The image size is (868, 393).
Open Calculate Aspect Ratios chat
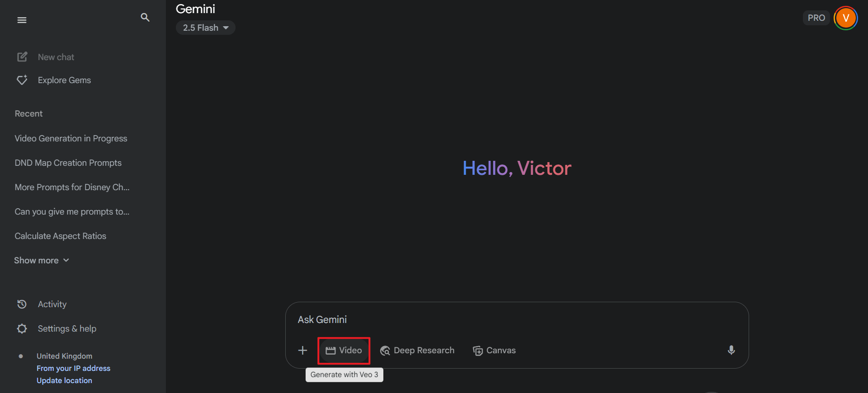coord(60,236)
